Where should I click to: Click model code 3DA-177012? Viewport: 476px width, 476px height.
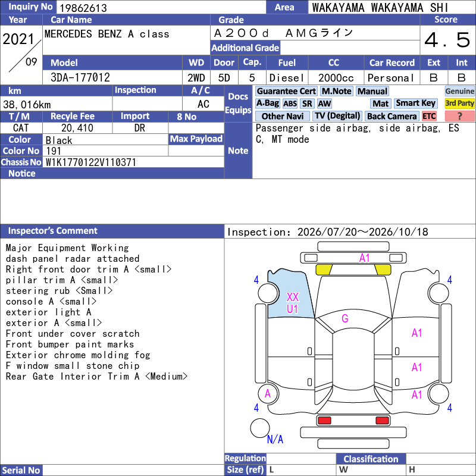pyautogui.click(x=80, y=77)
